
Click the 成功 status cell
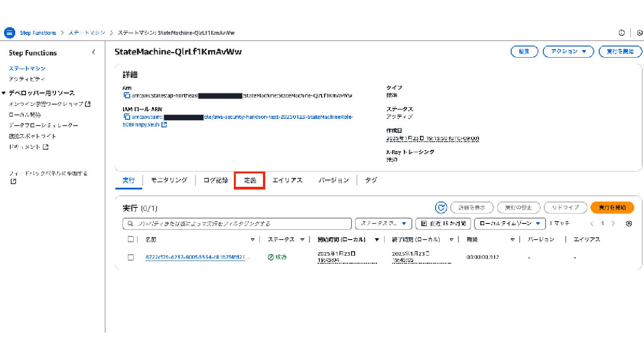coord(277,257)
